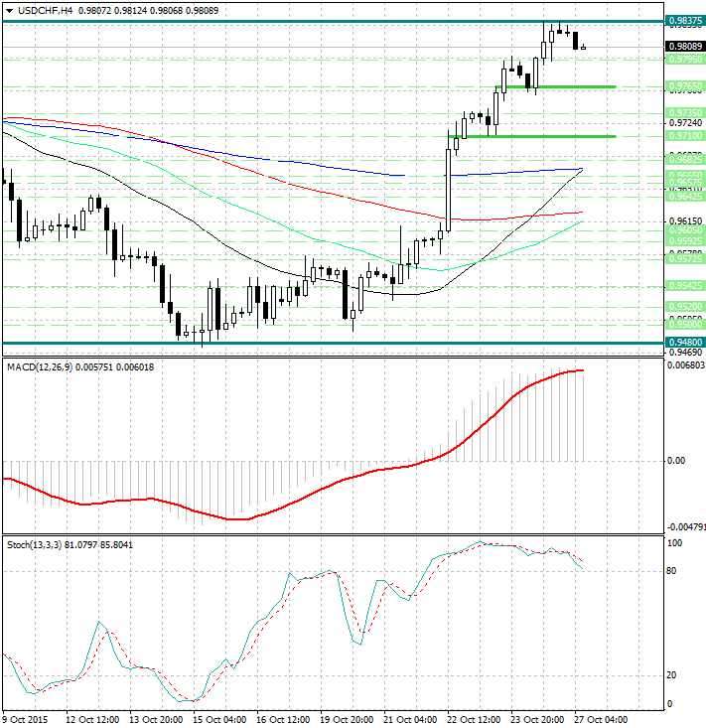
Task: Select the 0.96825 price level label
Action: [x=685, y=160]
